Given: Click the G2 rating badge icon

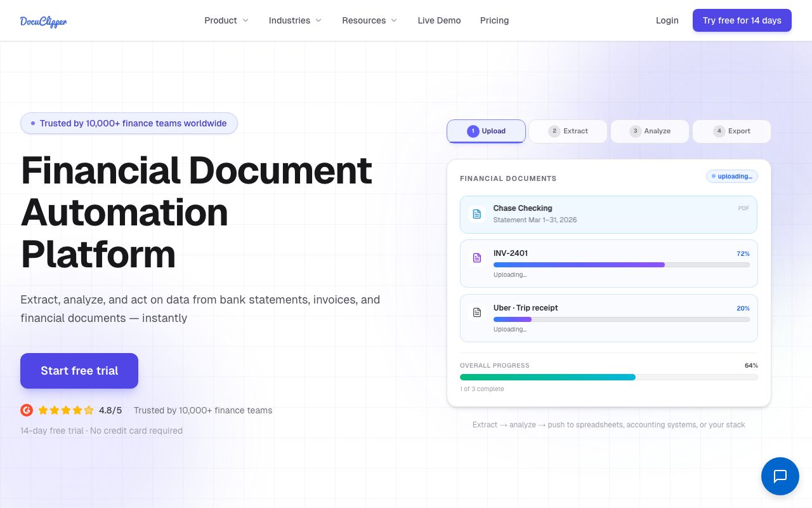Looking at the screenshot, I should click(x=27, y=410).
